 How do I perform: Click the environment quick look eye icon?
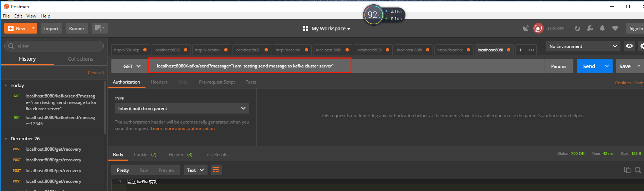[629, 46]
